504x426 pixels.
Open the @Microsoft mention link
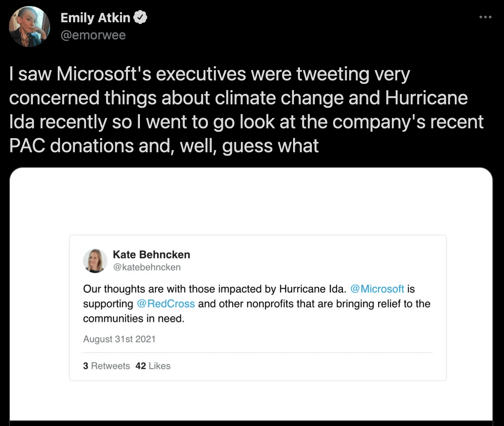coord(377,289)
